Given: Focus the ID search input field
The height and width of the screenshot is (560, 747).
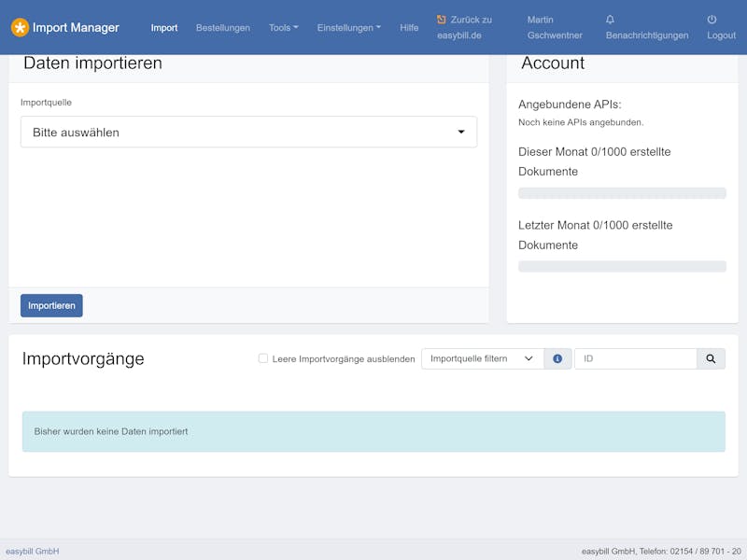Looking at the screenshot, I should [635, 358].
